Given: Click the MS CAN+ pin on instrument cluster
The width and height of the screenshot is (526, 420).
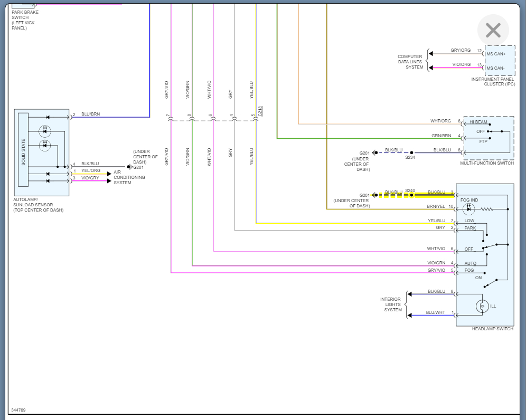Looking at the screenshot, I should pos(496,54).
